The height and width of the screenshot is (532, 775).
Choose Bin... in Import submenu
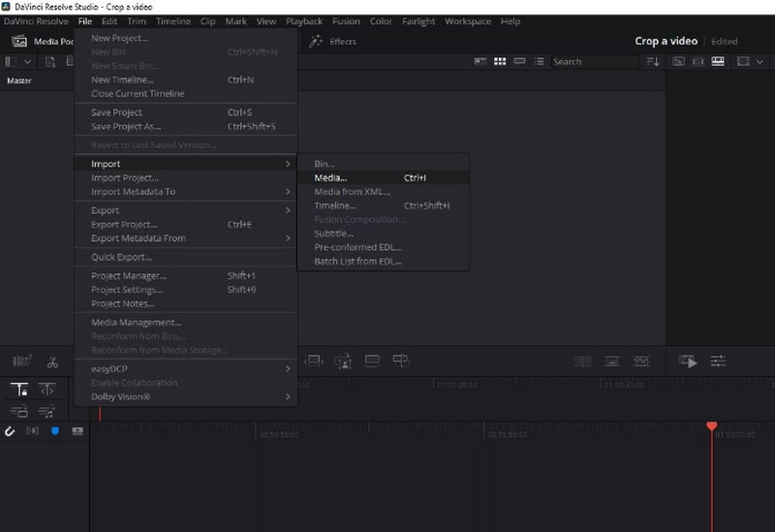pyautogui.click(x=384, y=164)
